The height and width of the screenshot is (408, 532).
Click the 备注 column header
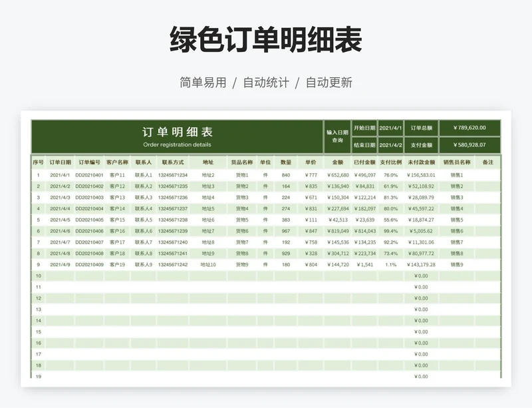[488, 162]
